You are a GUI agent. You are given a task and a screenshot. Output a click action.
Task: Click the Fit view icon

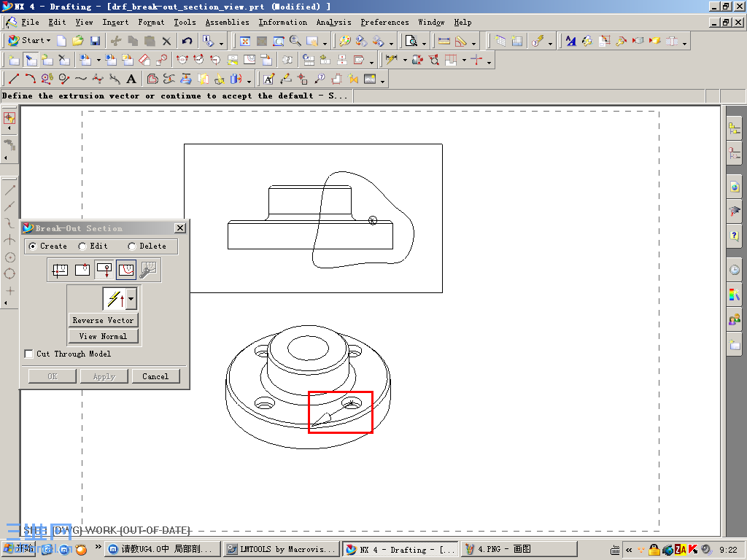245,41
